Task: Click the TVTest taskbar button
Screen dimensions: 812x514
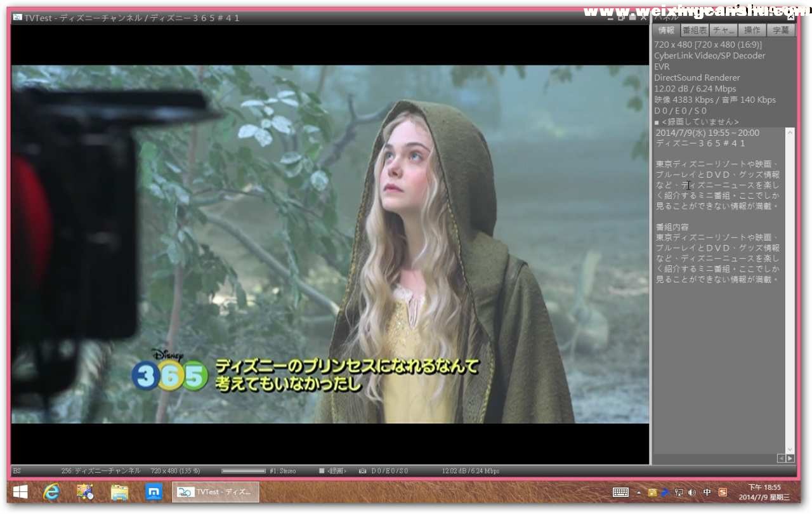Action: click(216, 492)
